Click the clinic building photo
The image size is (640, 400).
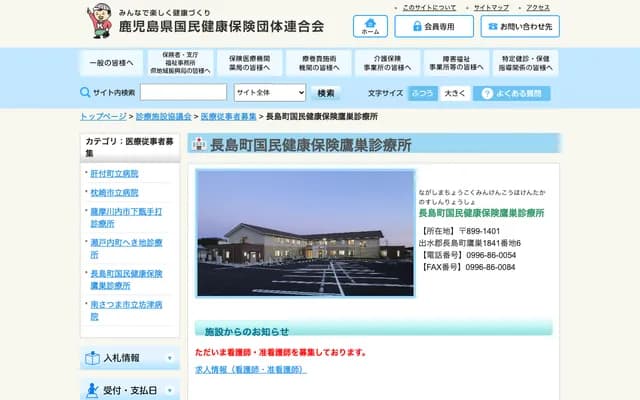(x=304, y=232)
